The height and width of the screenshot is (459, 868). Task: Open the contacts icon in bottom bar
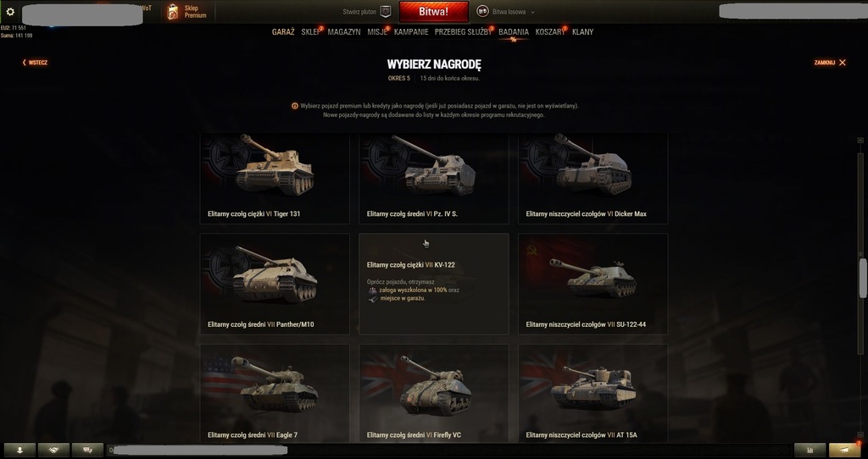pos(19,451)
